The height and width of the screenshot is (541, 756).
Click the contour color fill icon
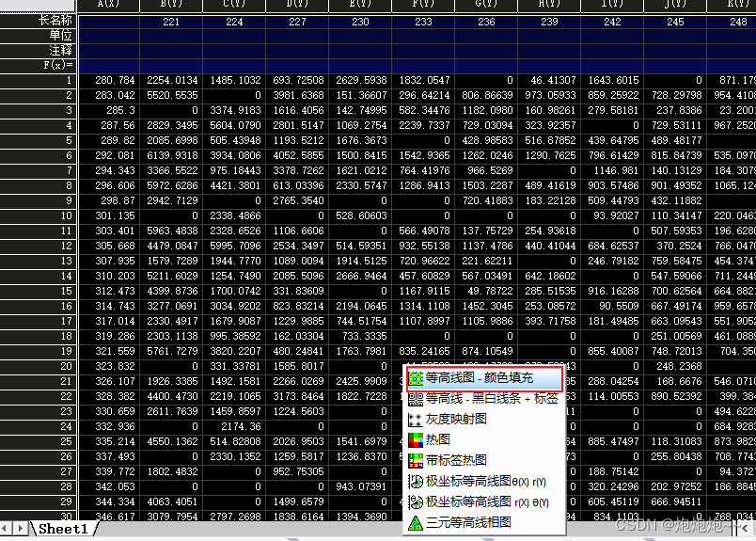point(416,378)
